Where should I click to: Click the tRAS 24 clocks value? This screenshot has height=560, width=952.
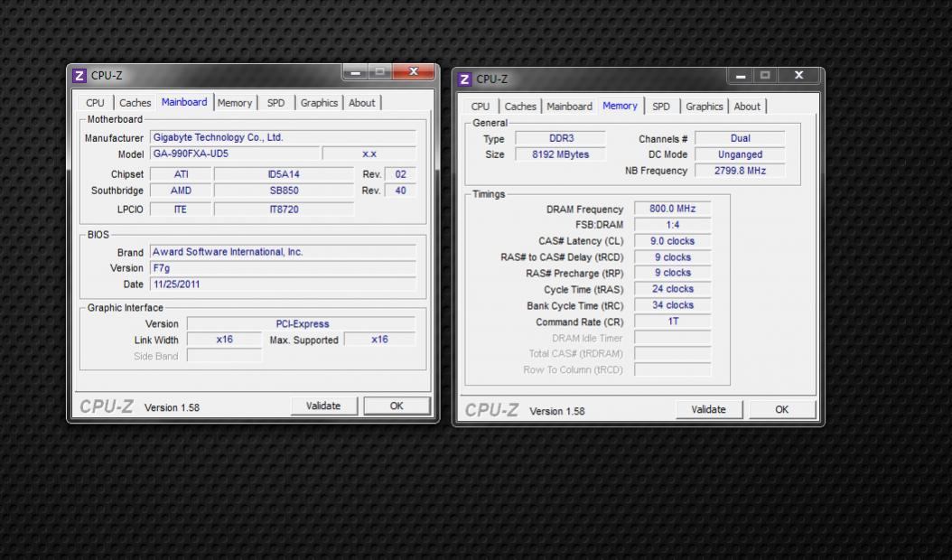[x=673, y=289]
